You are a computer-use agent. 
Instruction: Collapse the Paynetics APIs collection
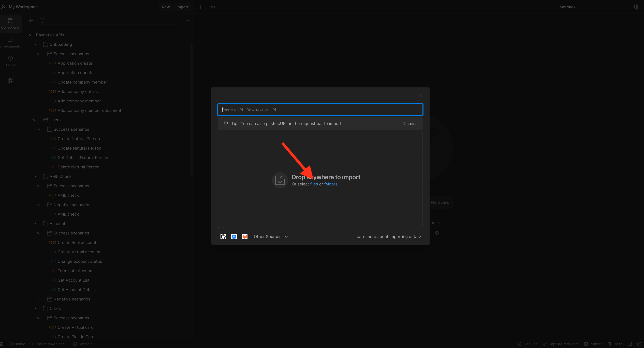coord(31,35)
